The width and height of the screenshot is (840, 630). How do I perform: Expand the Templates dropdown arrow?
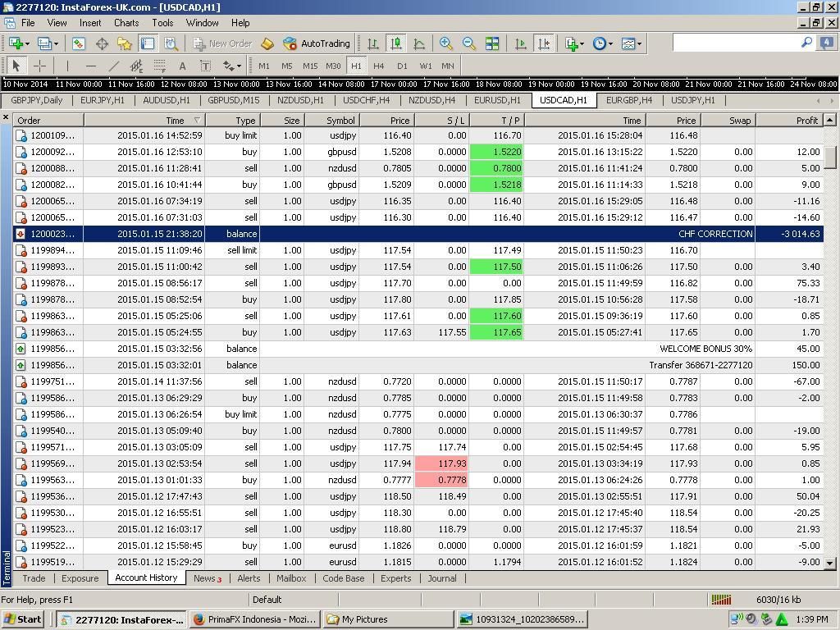click(x=639, y=43)
